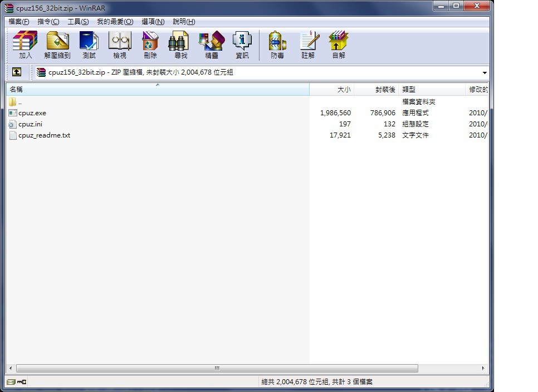Screen dimensions: 538x392
Task: Click the 測試 (Test) toolbar icon
Action: [x=89, y=45]
